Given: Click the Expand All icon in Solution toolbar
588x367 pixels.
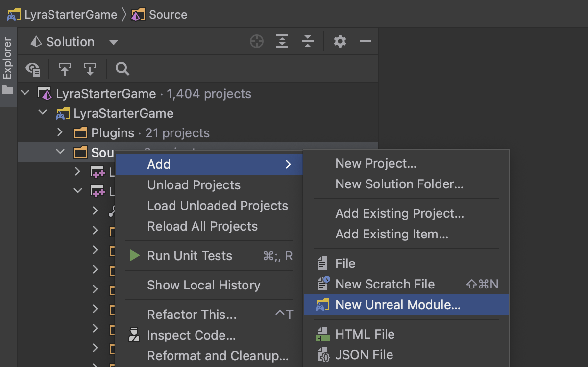Looking at the screenshot, I should point(282,42).
